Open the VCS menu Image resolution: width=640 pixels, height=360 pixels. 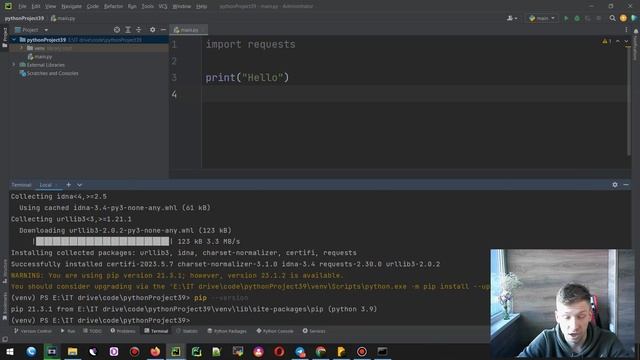(x=163, y=6)
